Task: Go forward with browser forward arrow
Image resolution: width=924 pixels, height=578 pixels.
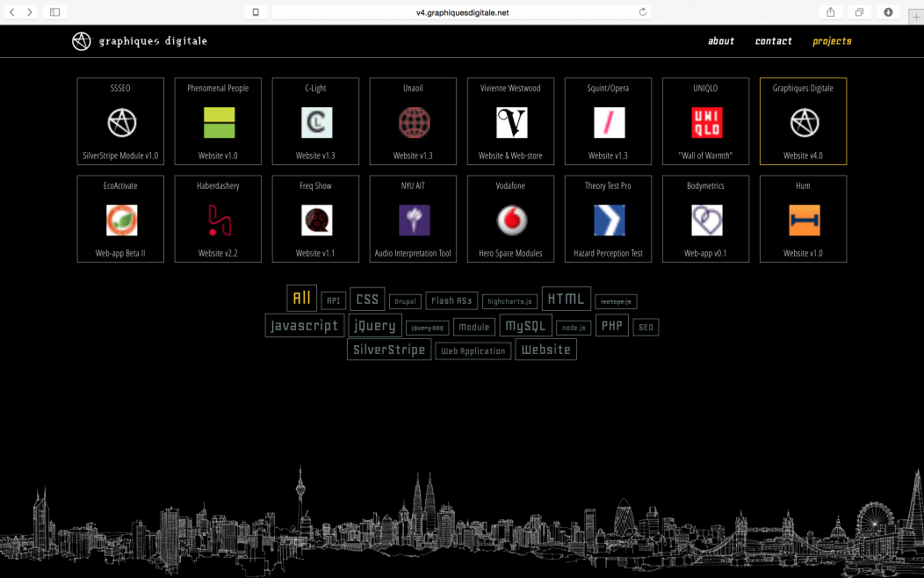Action: tap(30, 11)
